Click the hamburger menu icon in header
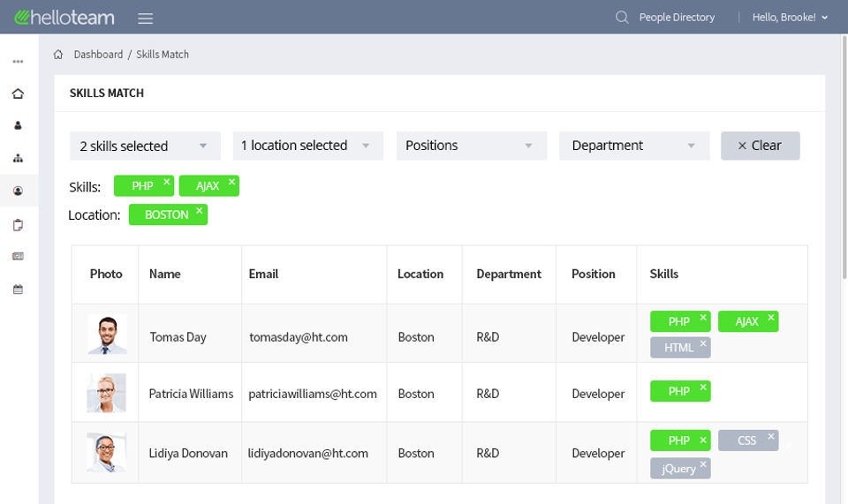The height and width of the screenshot is (504, 848). tap(146, 18)
